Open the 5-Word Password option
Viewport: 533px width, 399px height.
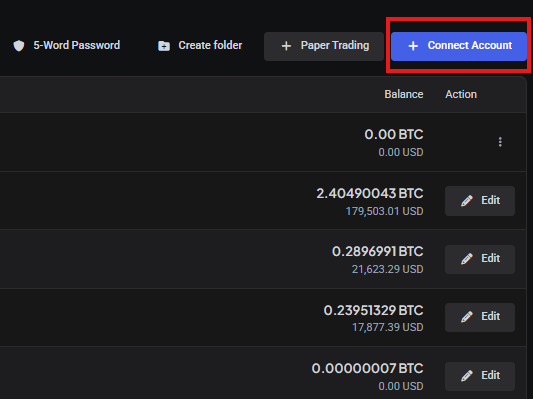coord(66,45)
